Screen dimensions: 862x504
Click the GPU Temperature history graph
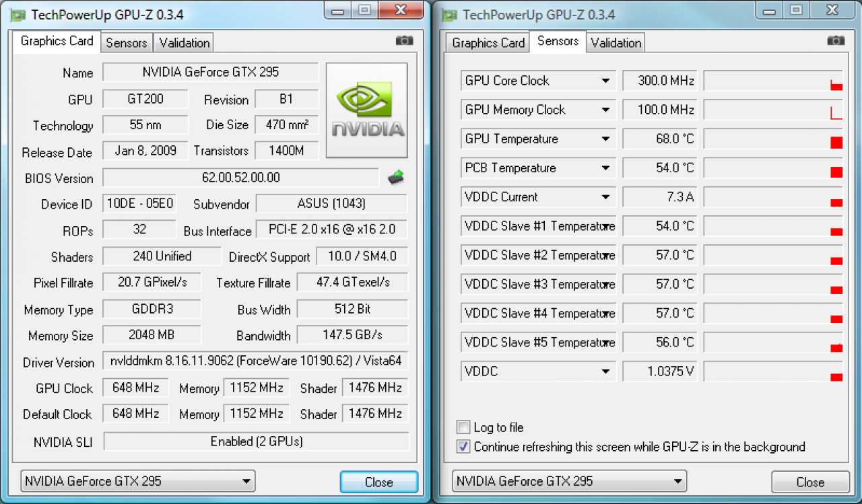coord(774,139)
